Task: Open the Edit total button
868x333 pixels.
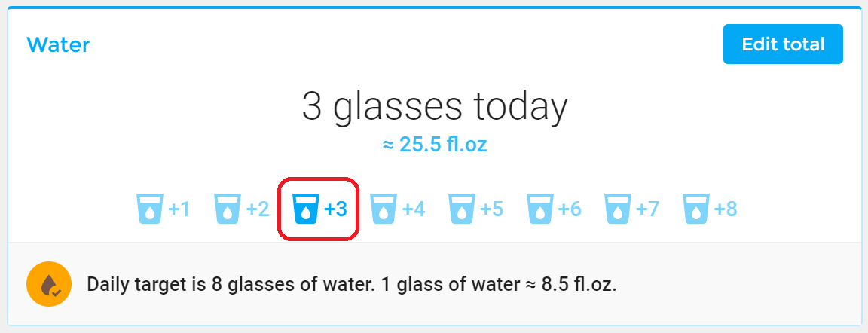Action: (783, 44)
